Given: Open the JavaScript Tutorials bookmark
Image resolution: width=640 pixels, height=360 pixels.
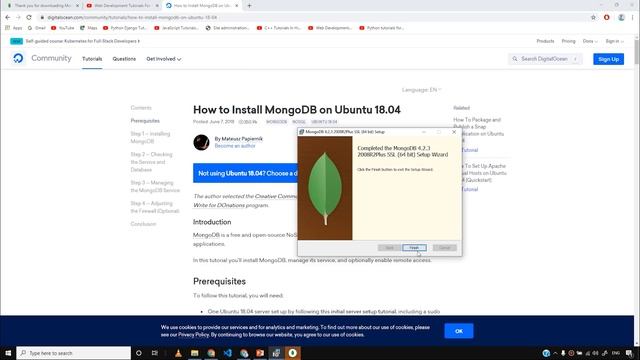Looking at the screenshot, I should click(176, 28).
